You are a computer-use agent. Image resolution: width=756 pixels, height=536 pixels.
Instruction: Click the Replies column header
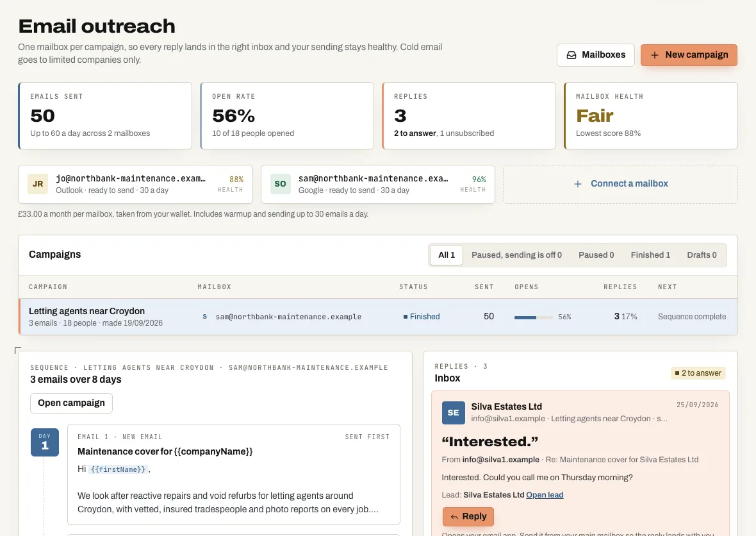(x=620, y=287)
